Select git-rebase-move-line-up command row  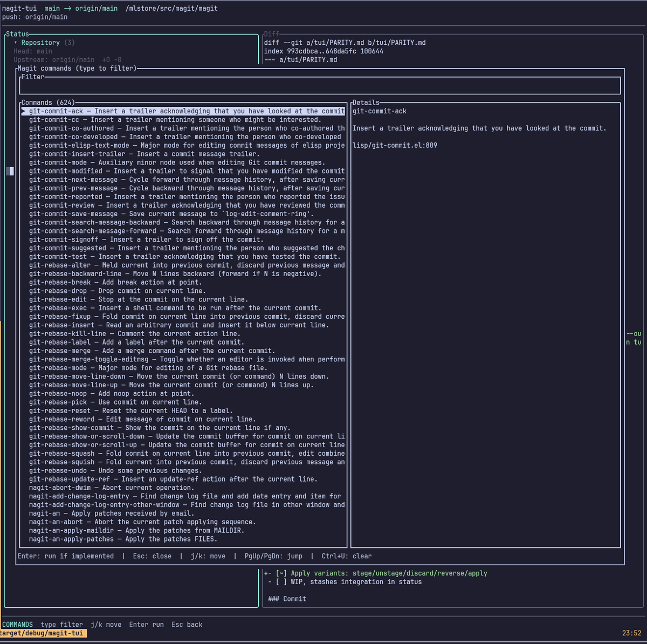(183, 385)
